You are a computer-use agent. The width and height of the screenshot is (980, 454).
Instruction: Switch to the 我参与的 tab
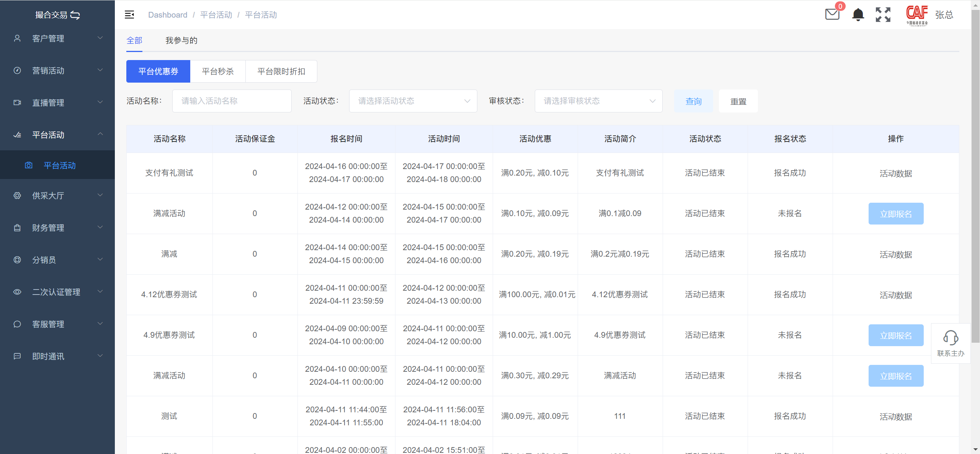181,41
